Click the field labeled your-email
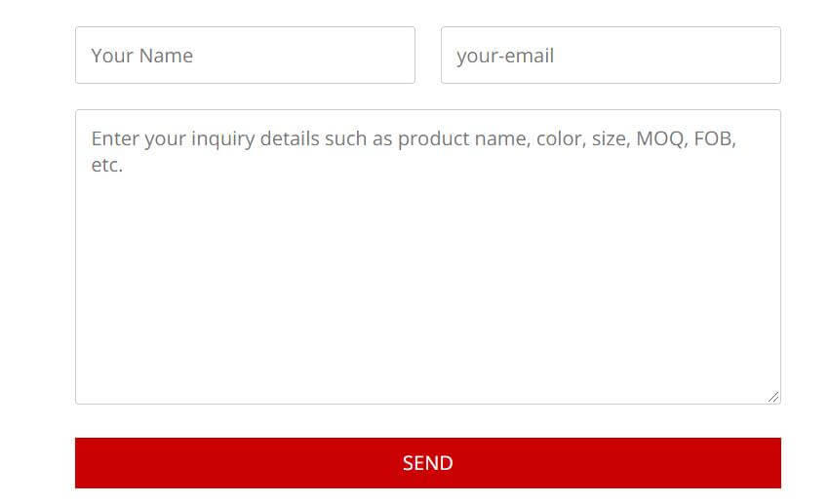The width and height of the screenshot is (829, 504). click(611, 55)
